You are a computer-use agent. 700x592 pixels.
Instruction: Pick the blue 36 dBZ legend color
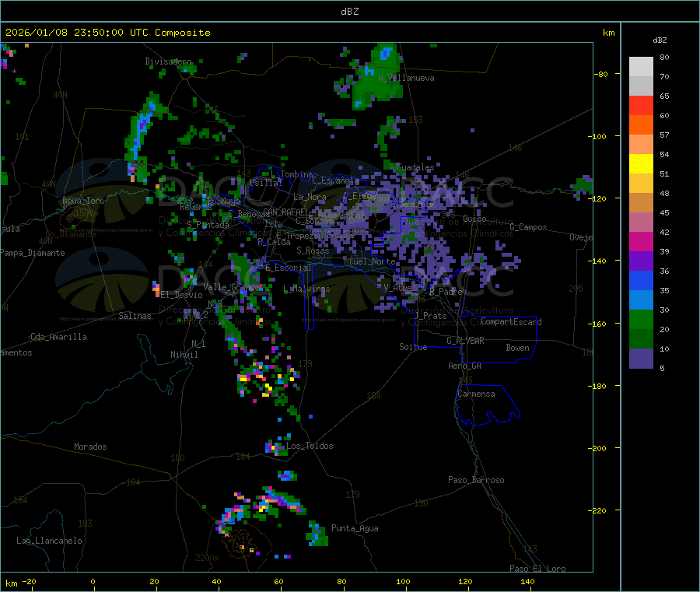point(641,280)
